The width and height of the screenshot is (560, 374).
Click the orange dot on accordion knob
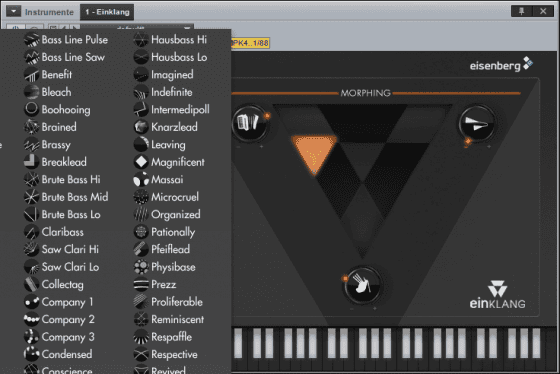pos(267,116)
